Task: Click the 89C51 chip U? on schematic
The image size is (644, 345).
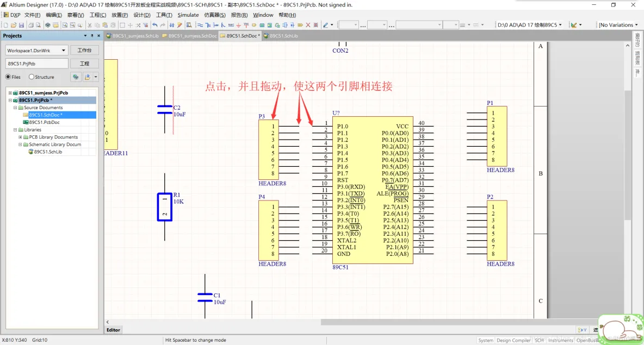Action: [373, 190]
